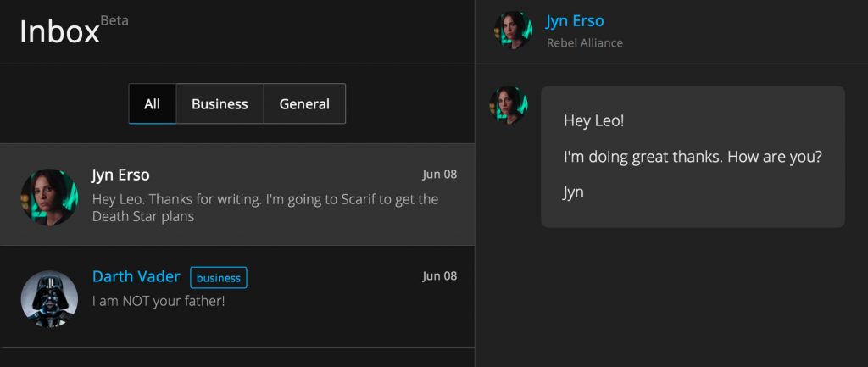Viewport: 868px width, 367px height.
Task: Click the business tag on Darth Vader's message
Action: (x=219, y=278)
